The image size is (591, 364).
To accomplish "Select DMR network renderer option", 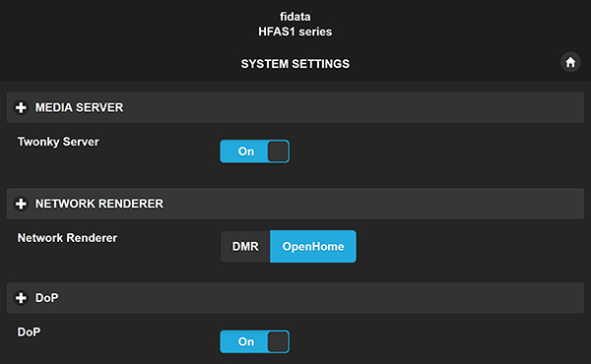I will (245, 247).
